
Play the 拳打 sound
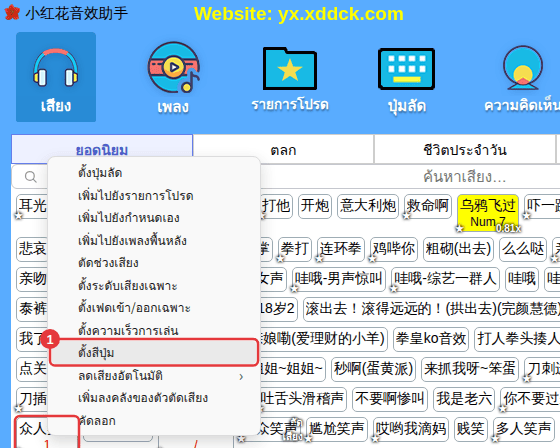coord(295,249)
